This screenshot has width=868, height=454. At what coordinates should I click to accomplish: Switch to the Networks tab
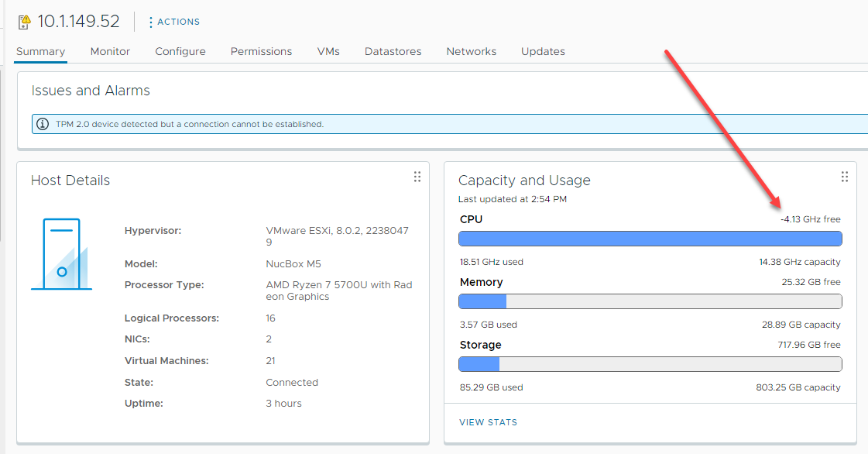(471, 51)
